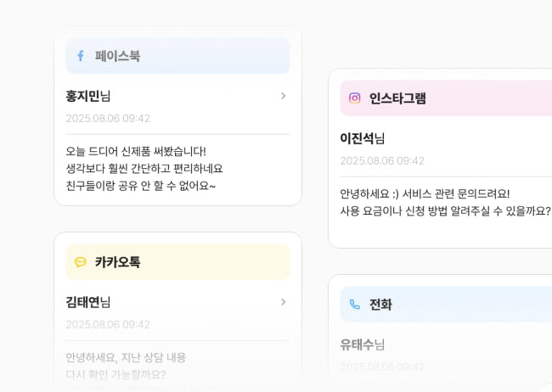Expand 홍지민님's message with the chevron
The height and width of the screenshot is (392, 552).
click(284, 96)
